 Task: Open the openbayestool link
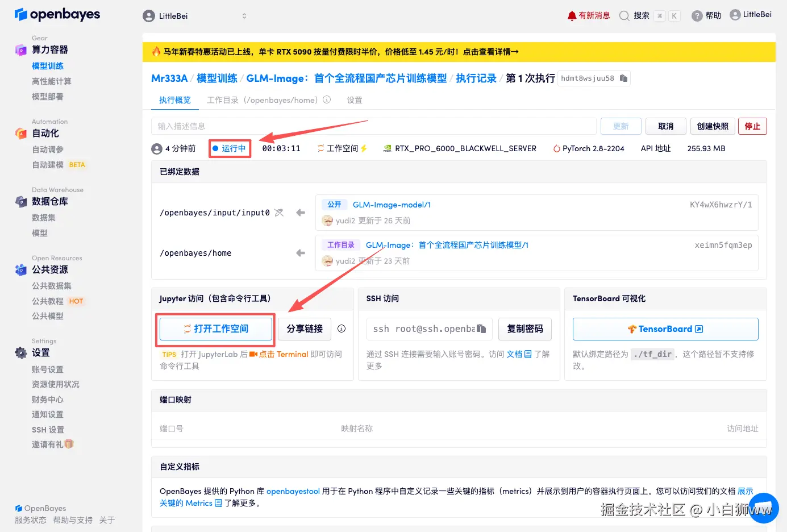point(293,491)
